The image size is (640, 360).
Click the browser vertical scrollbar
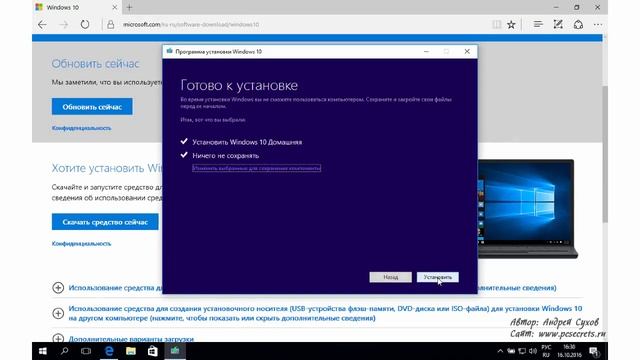point(605,154)
